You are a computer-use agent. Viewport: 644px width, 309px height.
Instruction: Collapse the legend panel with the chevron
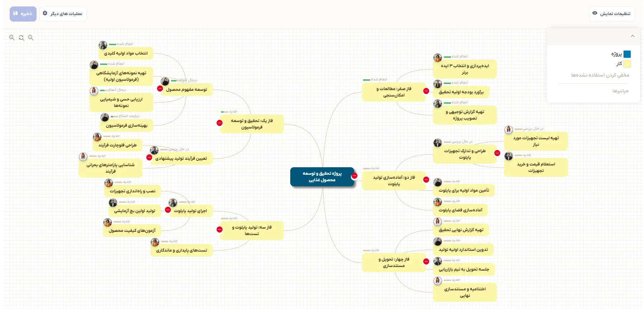[633, 36]
